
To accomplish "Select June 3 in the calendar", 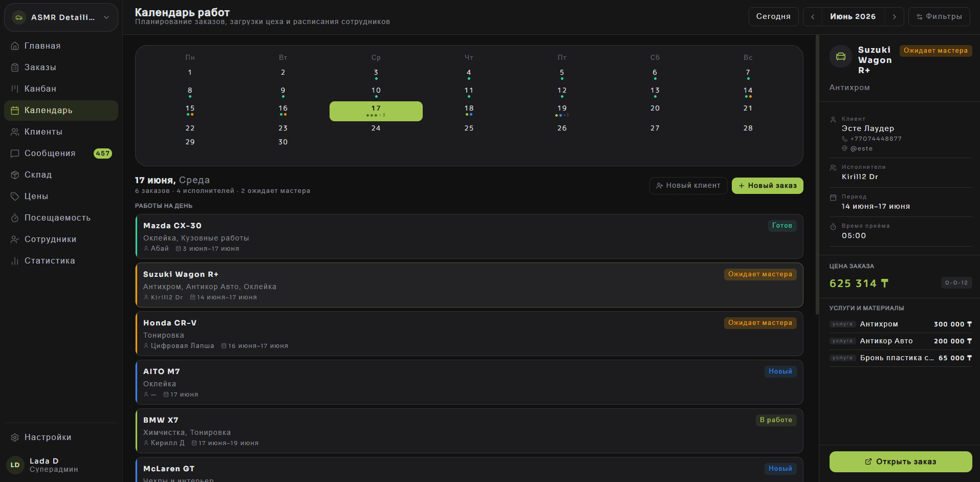I will pos(376,74).
